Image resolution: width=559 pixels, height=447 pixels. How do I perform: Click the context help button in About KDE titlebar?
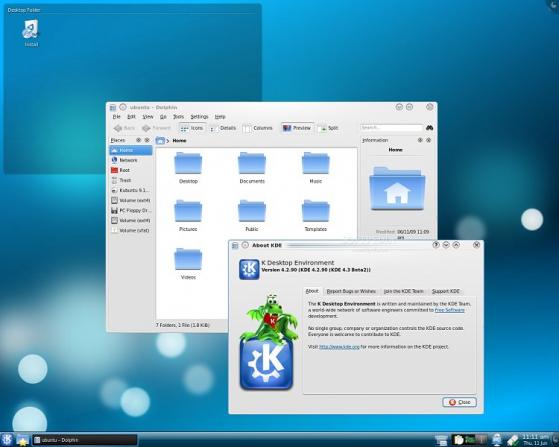(x=436, y=245)
